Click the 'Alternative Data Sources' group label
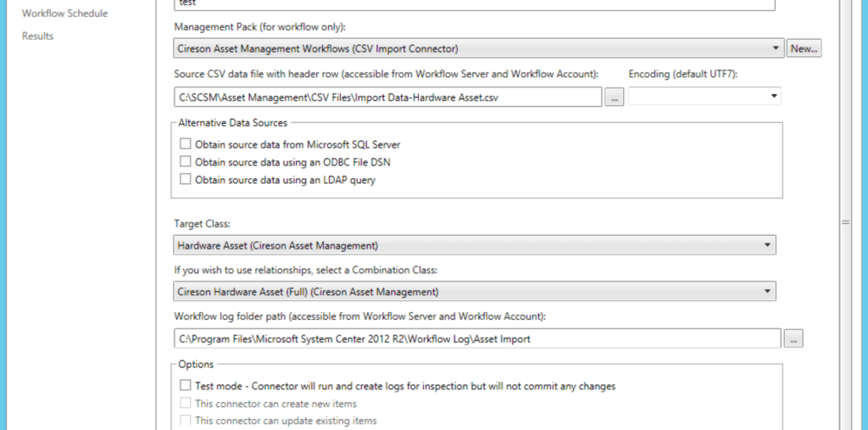Viewport: 868px width, 430px height. click(232, 122)
